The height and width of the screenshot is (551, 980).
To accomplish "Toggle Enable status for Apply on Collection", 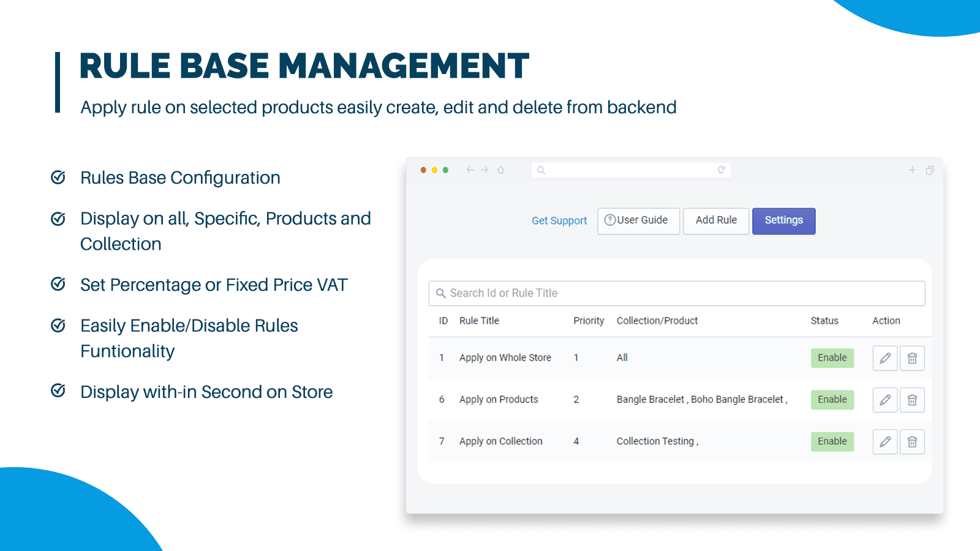I will click(832, 441).
